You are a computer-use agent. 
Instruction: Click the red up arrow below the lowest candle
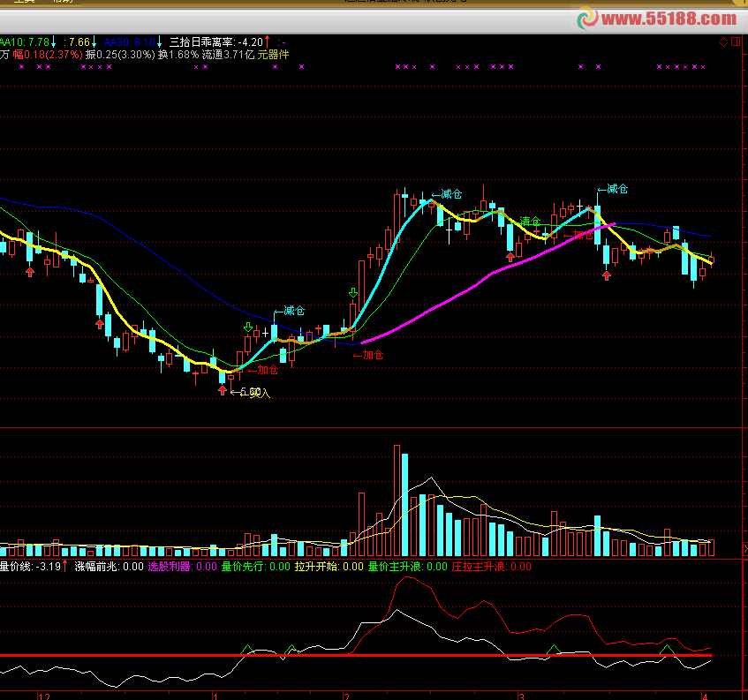click(223, 389)
